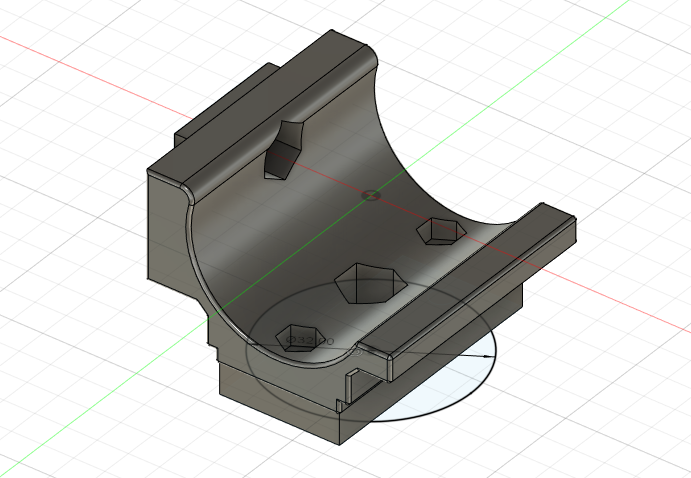Click the origin point marker

(372, 195)
